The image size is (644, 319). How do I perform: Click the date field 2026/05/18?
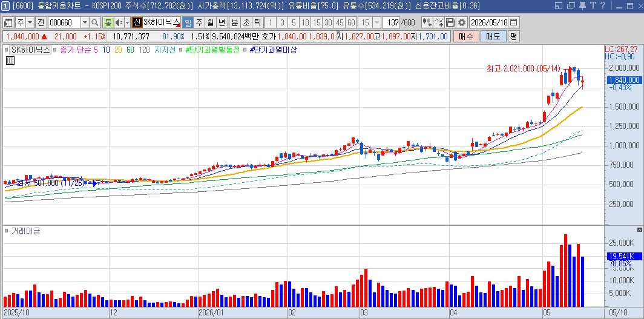[489, 22]
